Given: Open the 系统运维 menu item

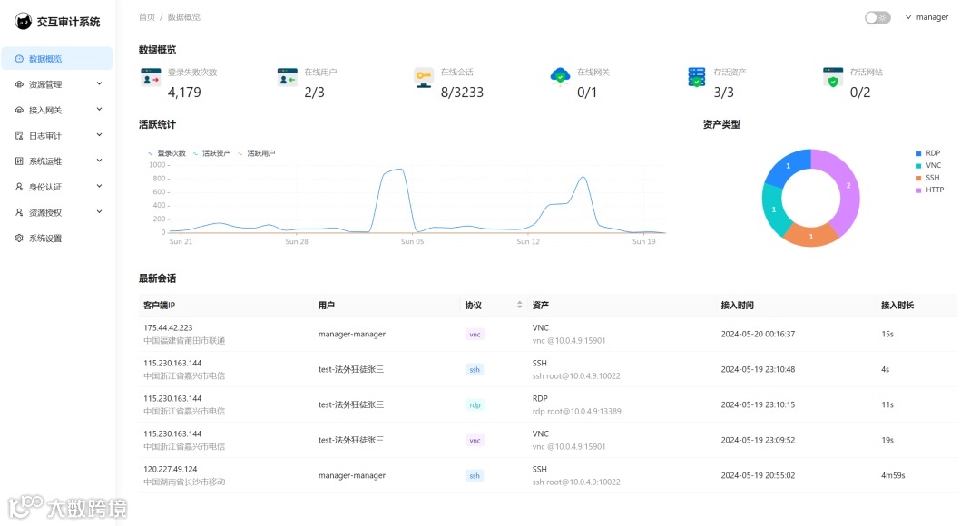Looking at the screenshot, I should pyautogui.click(x=57, y=161).
